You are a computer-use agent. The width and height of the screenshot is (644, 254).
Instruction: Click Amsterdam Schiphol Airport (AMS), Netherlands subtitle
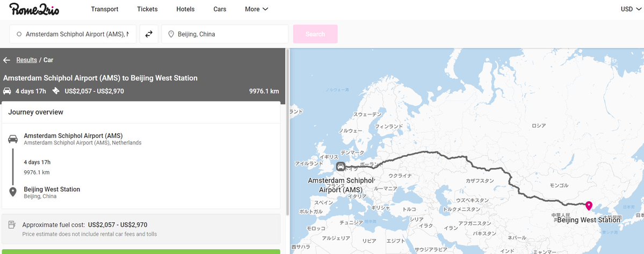click(x=83, y=143)
